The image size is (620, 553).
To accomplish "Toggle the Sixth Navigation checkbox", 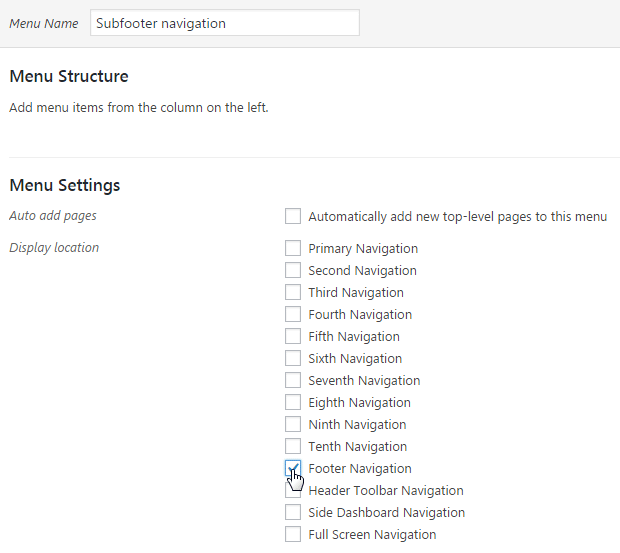I will pos(293,358).
